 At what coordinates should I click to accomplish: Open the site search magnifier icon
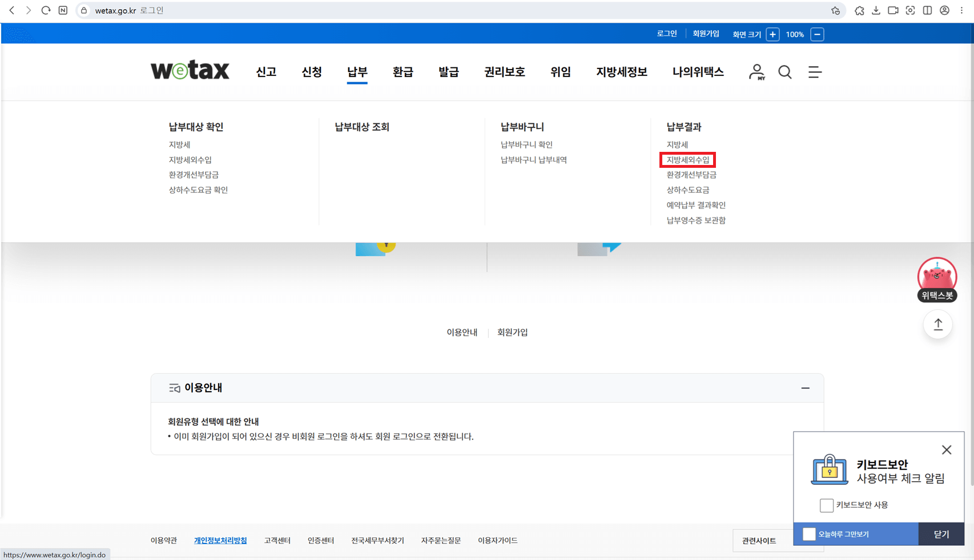click(785, 72)
